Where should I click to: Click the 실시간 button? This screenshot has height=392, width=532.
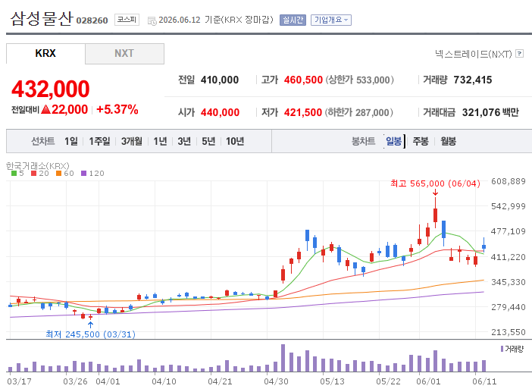[293, 20]
